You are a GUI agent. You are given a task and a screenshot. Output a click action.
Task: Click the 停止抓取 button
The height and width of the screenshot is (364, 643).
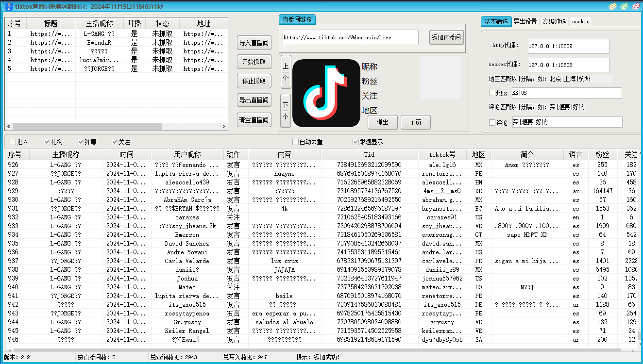[x=254, y=81]
